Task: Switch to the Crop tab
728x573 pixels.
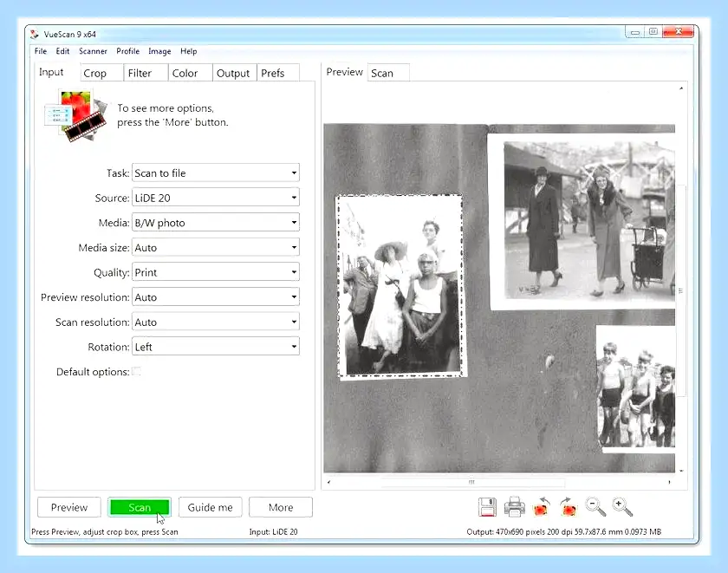Action: point(101,73)
